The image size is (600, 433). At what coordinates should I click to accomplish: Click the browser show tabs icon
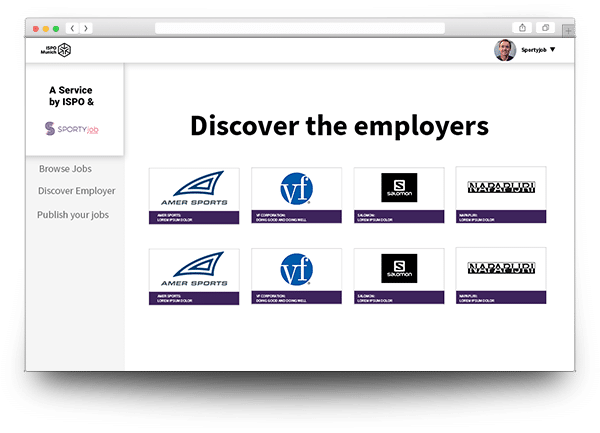(546, 28)
